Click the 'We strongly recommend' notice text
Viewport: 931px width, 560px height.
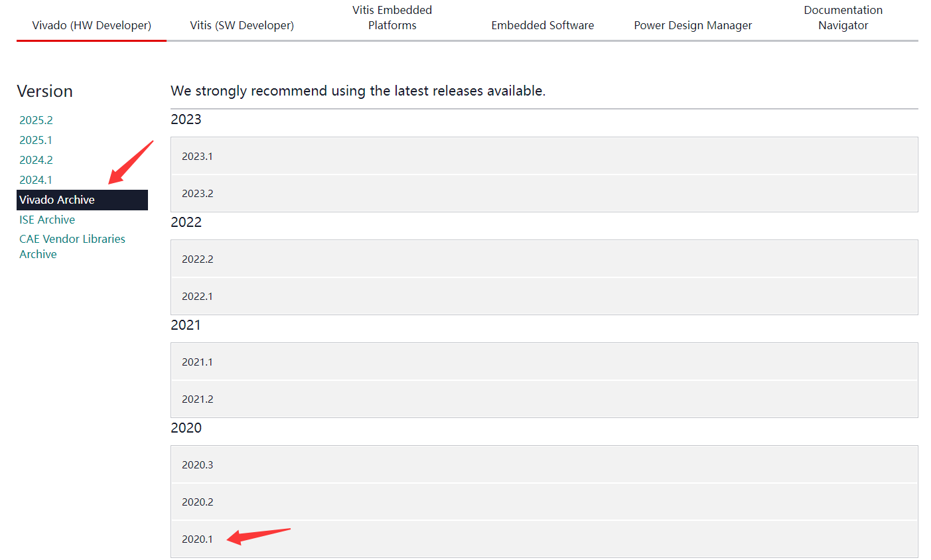pos(358,91)
